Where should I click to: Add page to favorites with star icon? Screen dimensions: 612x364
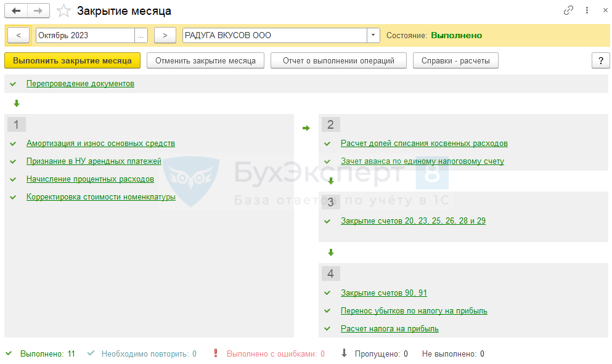coord(63,11)
